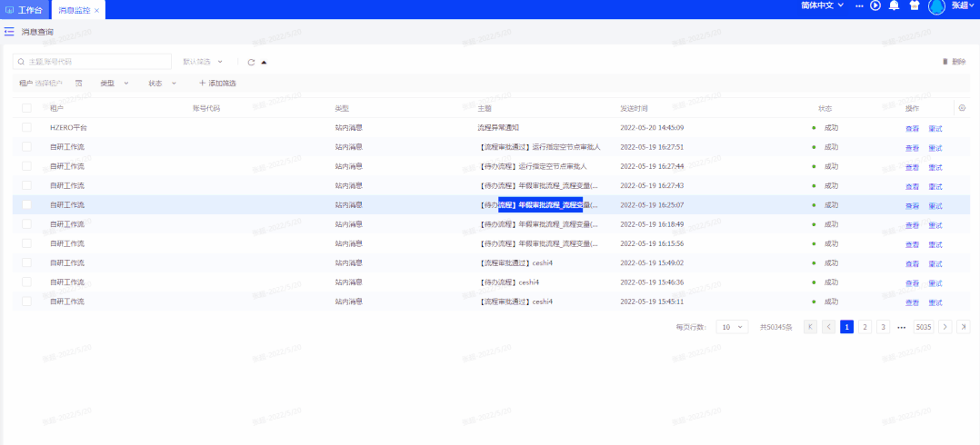Image resolution: width=980 pixels, height=445 pixels.
Task: Click the 添加筛选 button
Action: coord(217,84)
